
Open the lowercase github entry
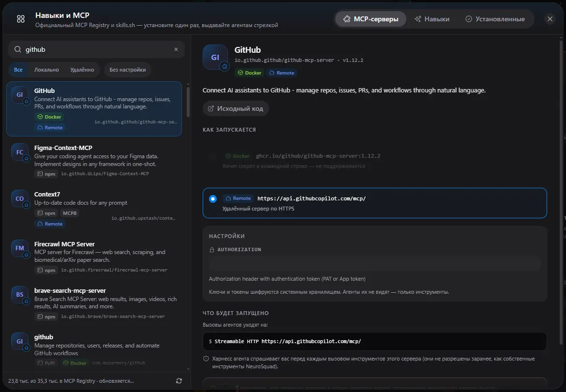[x=94, y=349]
